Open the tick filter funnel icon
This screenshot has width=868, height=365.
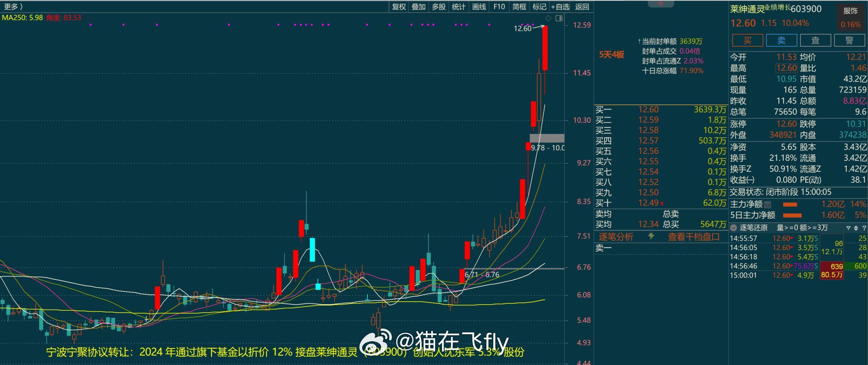(x=848, y=228)
